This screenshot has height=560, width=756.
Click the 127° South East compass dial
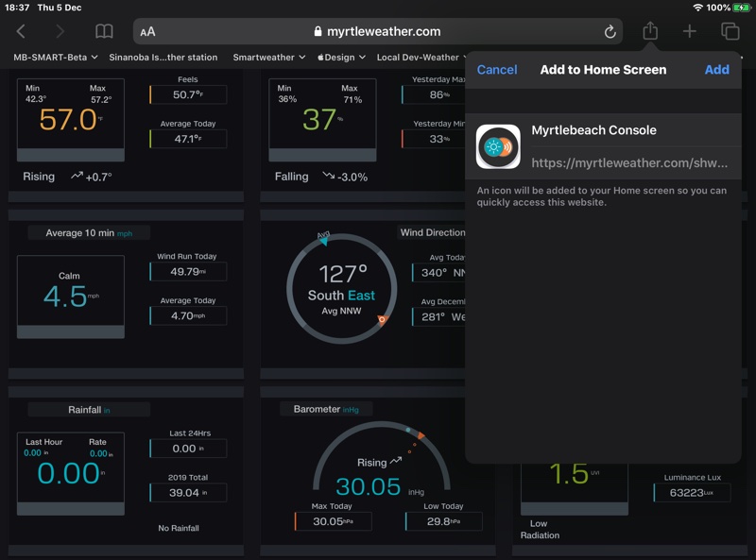(x=342, y=289)
